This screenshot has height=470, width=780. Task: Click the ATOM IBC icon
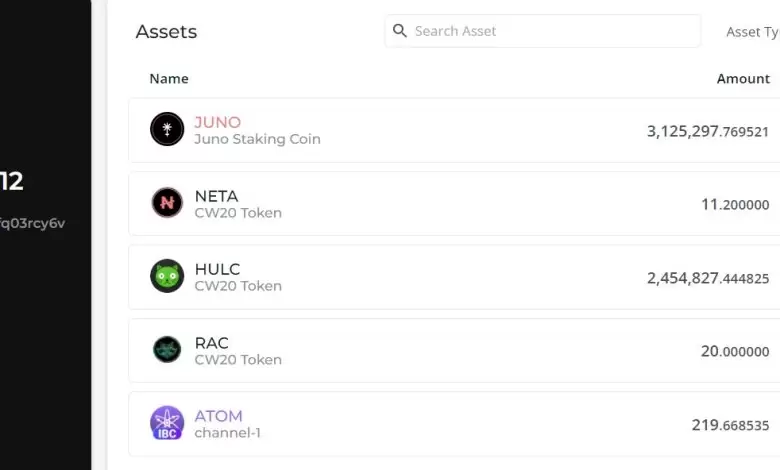tap(167, 423)
